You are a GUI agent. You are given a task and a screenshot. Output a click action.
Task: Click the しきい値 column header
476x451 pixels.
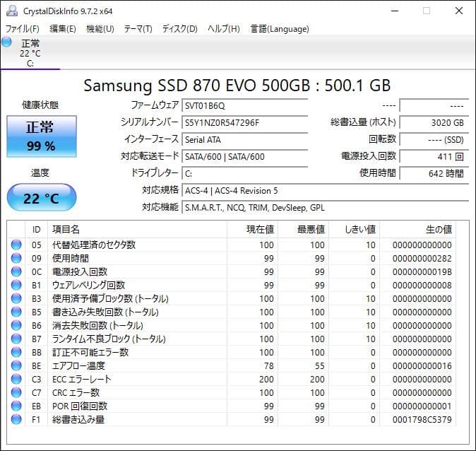354,230
